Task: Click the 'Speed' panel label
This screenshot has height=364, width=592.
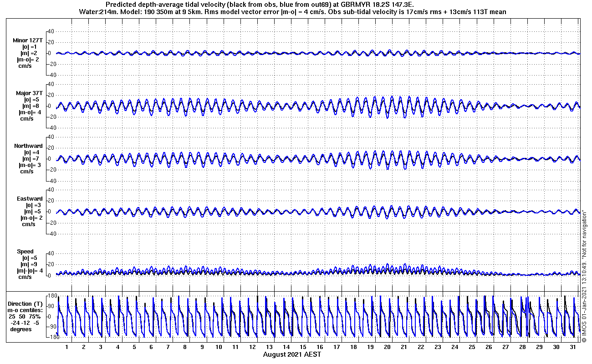Action: (x=25, y=252)
